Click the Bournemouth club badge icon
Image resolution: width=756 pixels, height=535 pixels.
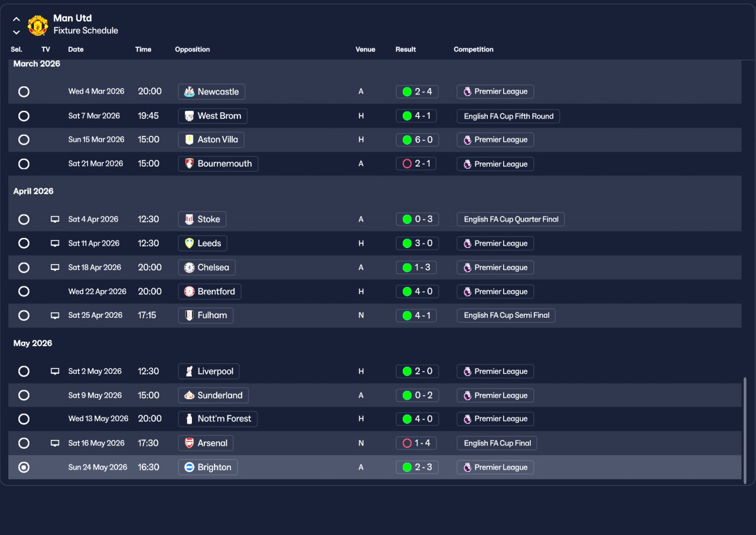click(x=189, y=164)
